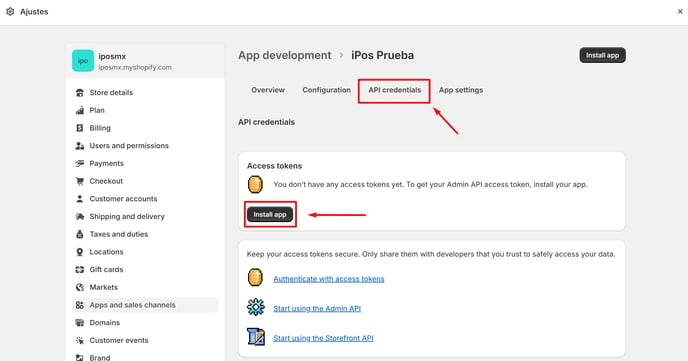688x361 pixels.
Task: Click the Payments card icon
Action: tap(79, 163)
